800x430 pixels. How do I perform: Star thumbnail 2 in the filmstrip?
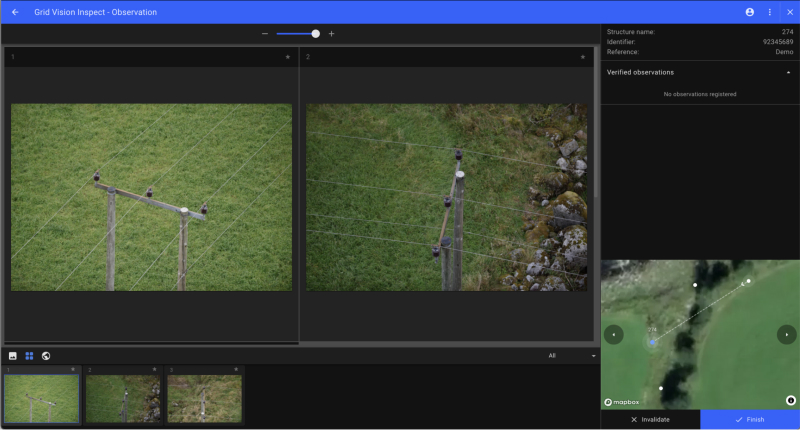point(155,369)
